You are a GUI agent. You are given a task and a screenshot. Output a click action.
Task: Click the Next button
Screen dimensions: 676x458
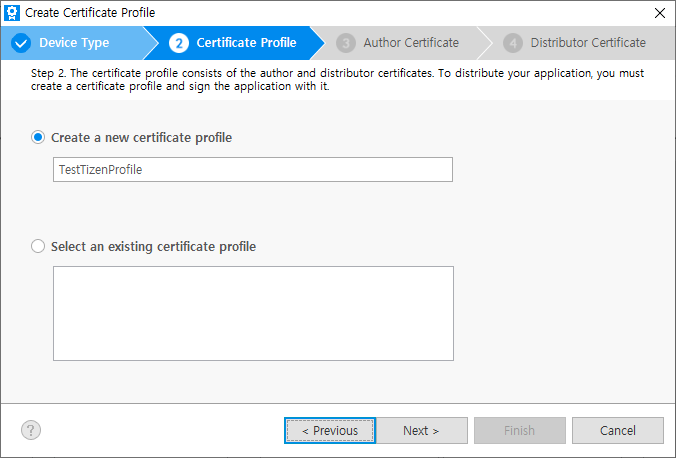tap(421, 430)
